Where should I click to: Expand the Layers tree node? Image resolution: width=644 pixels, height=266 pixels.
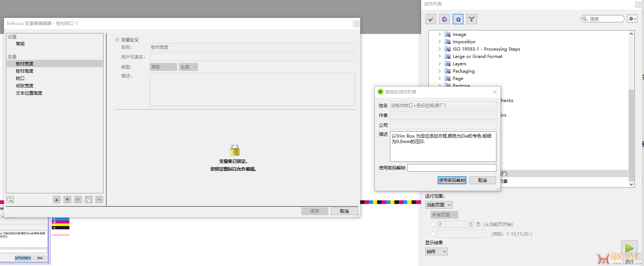(439, 63)
